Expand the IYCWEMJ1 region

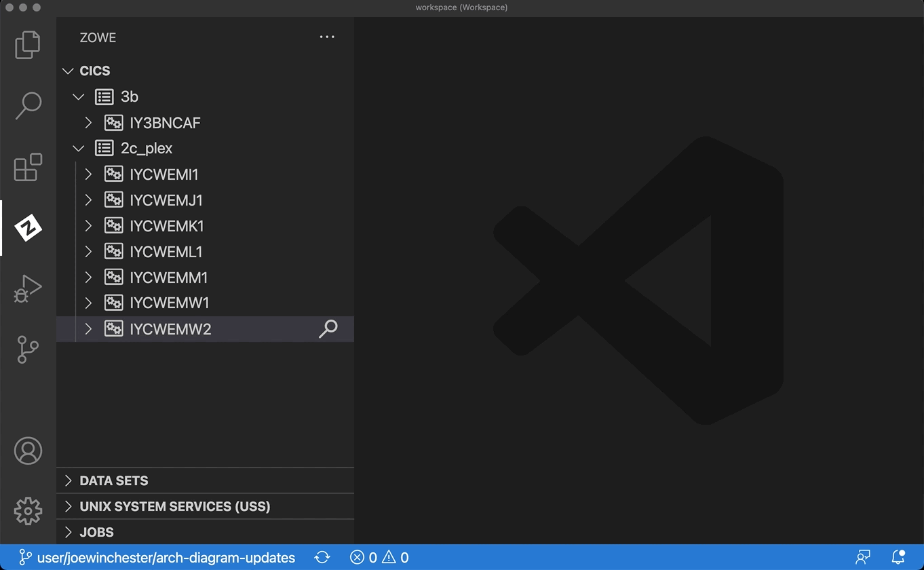coord(88,200)
